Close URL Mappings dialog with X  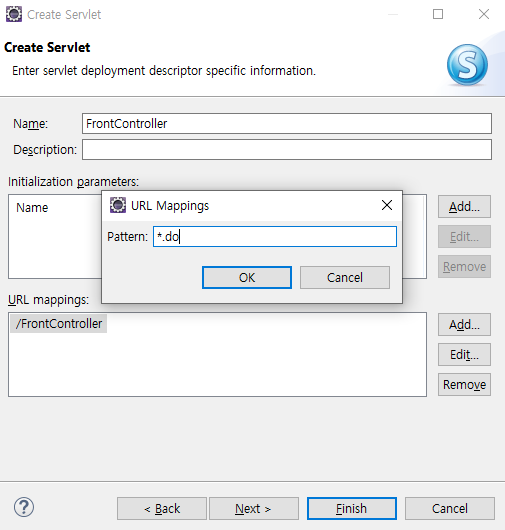(x=387, y=205)
